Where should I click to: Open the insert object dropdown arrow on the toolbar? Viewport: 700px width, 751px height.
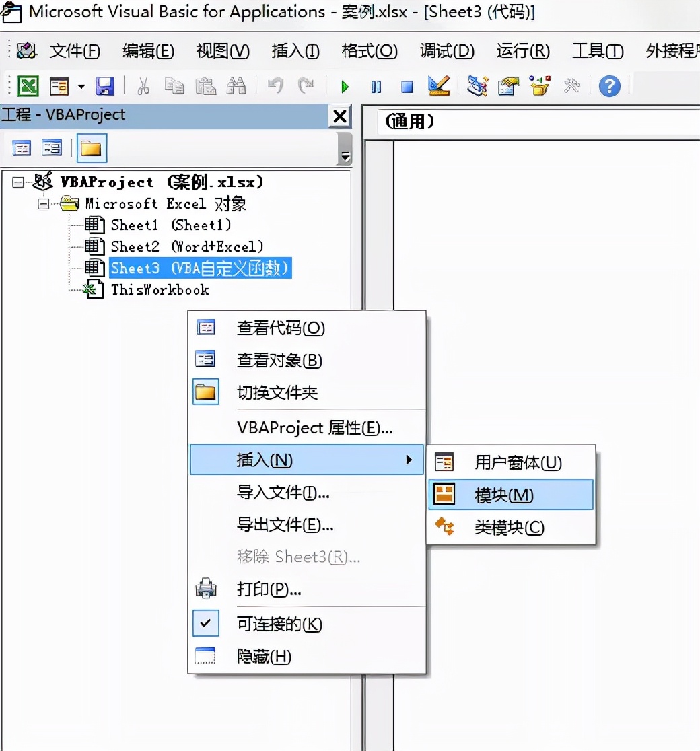click(77, 86)
